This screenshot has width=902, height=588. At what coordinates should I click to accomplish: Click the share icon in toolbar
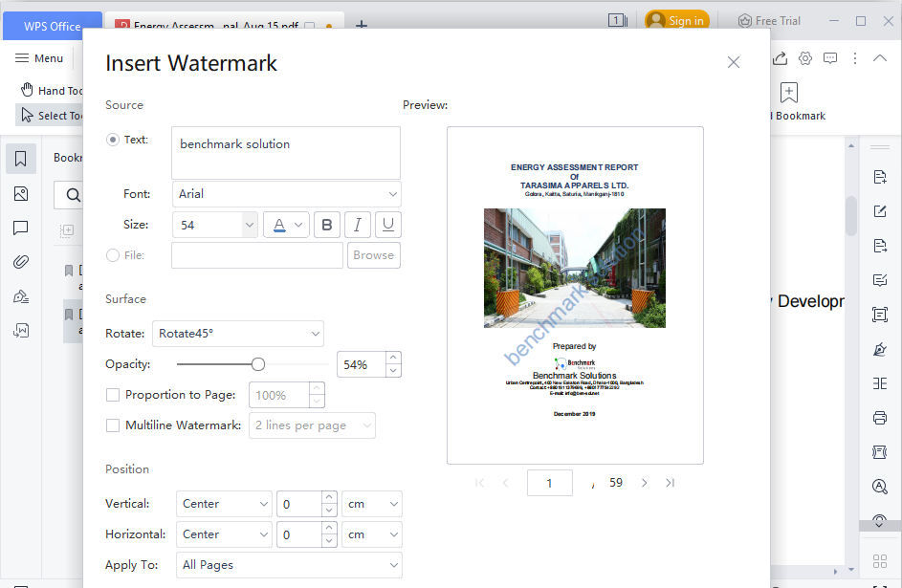[x=781, y=58]
